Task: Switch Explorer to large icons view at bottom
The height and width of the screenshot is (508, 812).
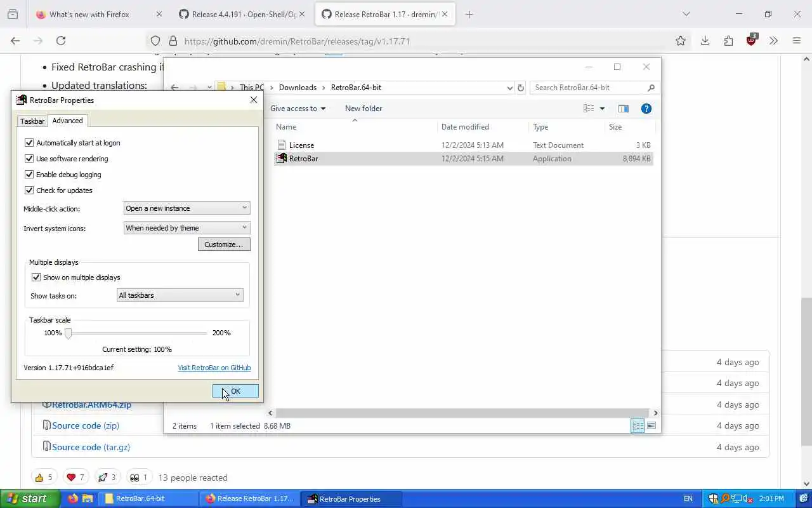Action: point(651,426)
